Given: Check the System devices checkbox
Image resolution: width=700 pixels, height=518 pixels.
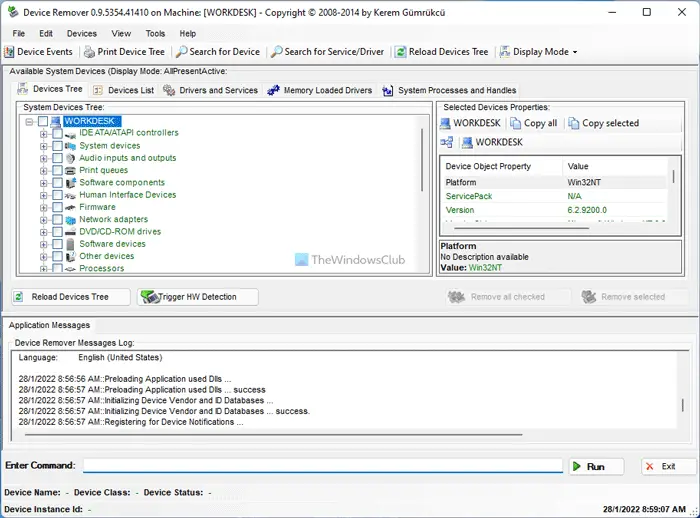Looking at the screenshot, I should pyautogui.click(x=58, y=146).
